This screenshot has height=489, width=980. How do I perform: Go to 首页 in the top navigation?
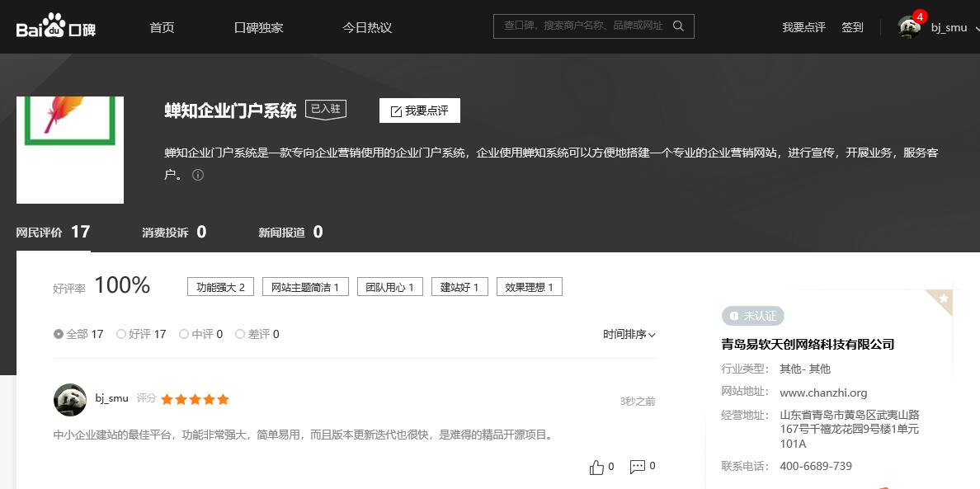click(x=162, y=27)
